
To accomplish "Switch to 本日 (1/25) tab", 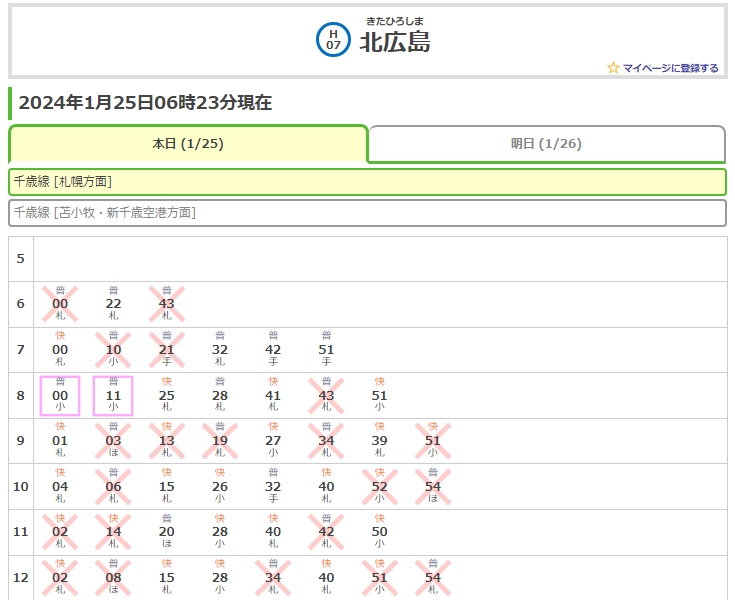I will [x=188, y=143].
